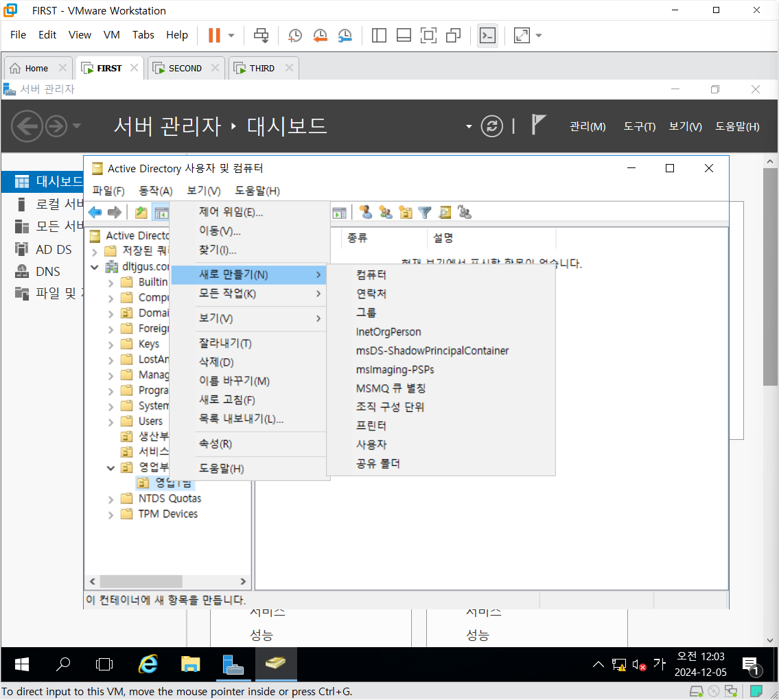This screenshot has width=779, height=700.
Task: Open the 도구(T) menu in Server Manager
Action: tap(640, 127)
